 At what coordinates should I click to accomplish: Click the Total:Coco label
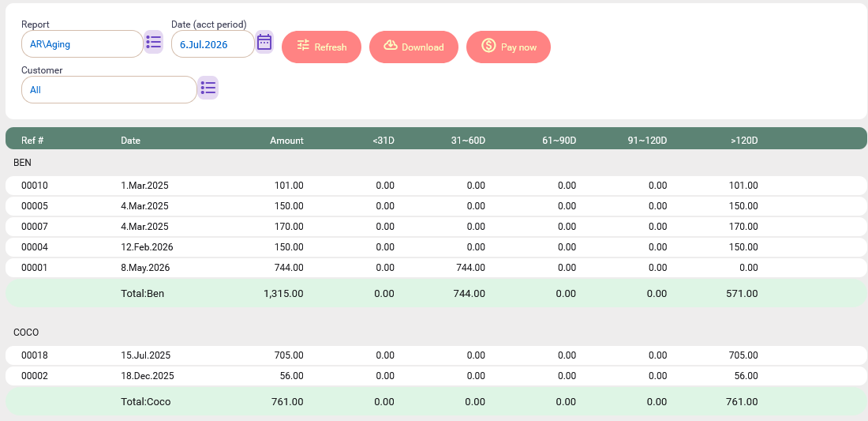tap(146, 401)
